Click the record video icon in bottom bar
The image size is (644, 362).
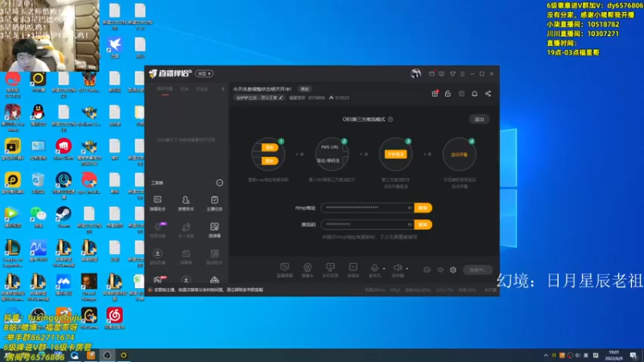click(x=427, y=269)
